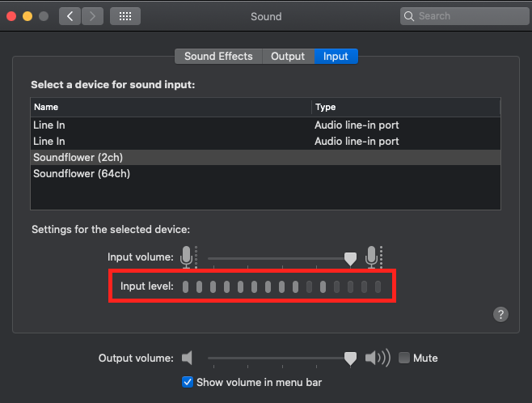Select the Input tab
This screenshot has height=403, width=532.
pos(336,57)
